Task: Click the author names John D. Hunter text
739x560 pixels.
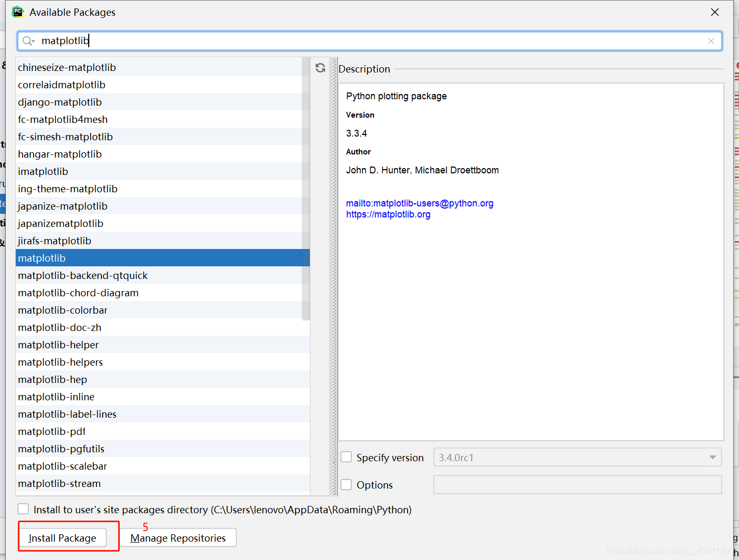Action: point(422,170)
